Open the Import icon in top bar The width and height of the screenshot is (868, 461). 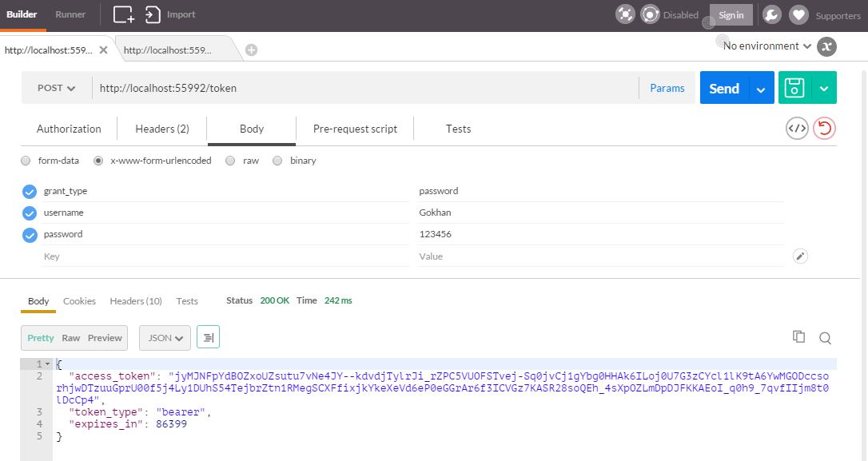[153, 15]
